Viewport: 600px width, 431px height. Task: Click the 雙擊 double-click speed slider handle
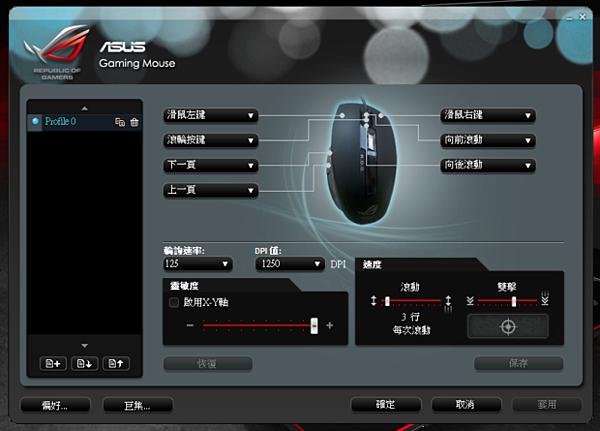coord(514,301)
